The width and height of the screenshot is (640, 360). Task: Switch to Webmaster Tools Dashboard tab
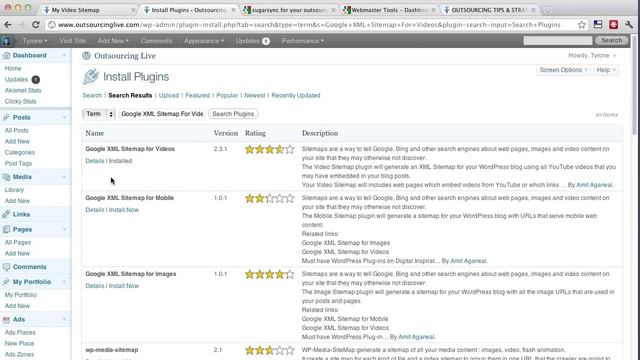point(389,10)
